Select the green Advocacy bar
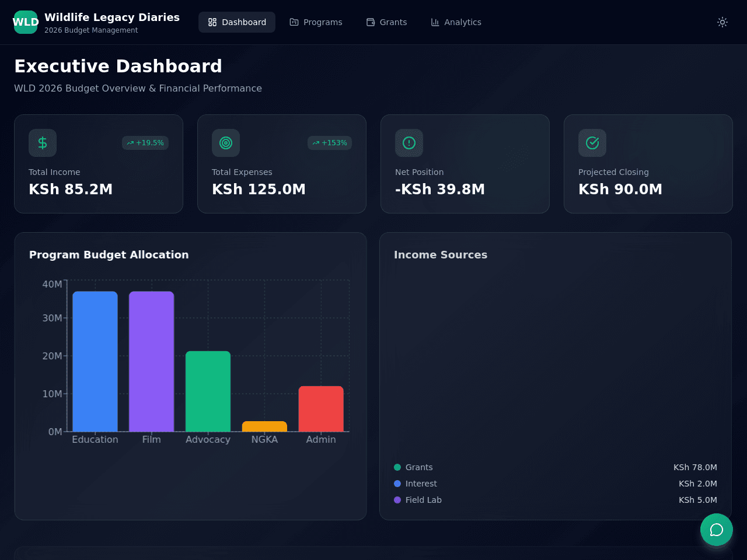This screenshot has width=747, height=560. tap(208, 391)
